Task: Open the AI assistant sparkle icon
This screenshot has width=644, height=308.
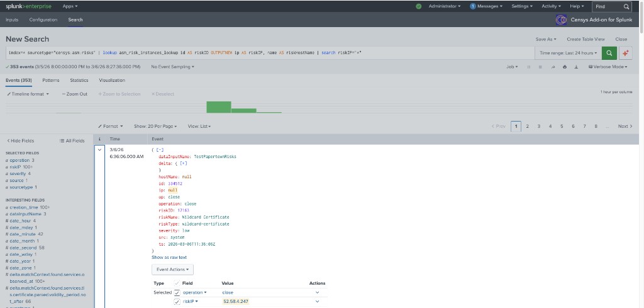Action: click(x=625, y=53)
